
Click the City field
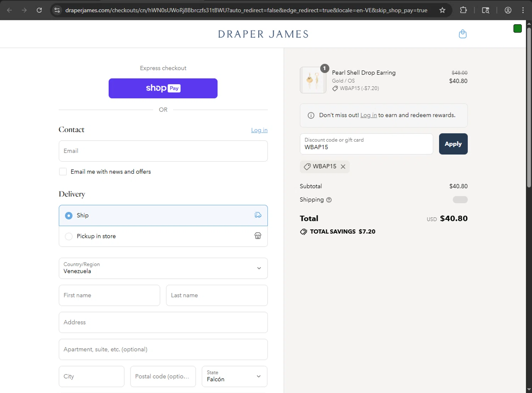pyautogui.click(x=92, y=376)
